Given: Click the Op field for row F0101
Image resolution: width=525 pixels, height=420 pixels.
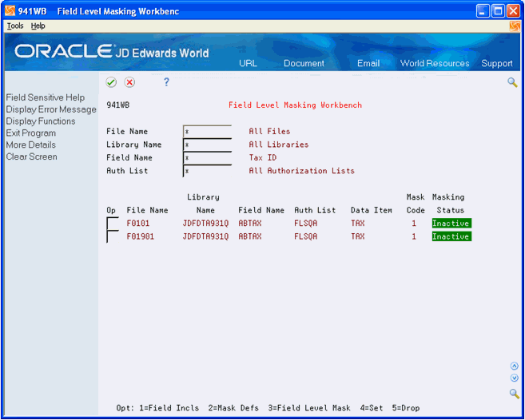Looking at the screenshot, I should click(x=113, y=224).
